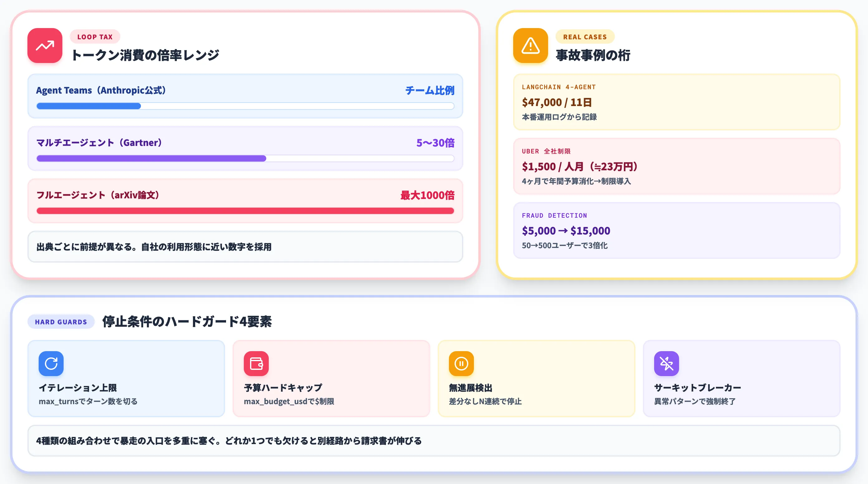Screen dimensions: 868x484
Task: Click the REAL CASES badge
Action: point(585,37)
